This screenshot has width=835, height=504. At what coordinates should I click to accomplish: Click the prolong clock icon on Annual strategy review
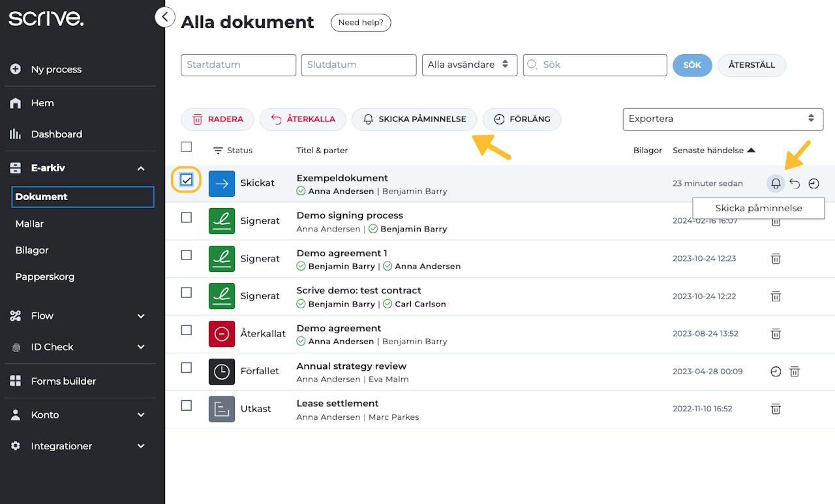776,372
